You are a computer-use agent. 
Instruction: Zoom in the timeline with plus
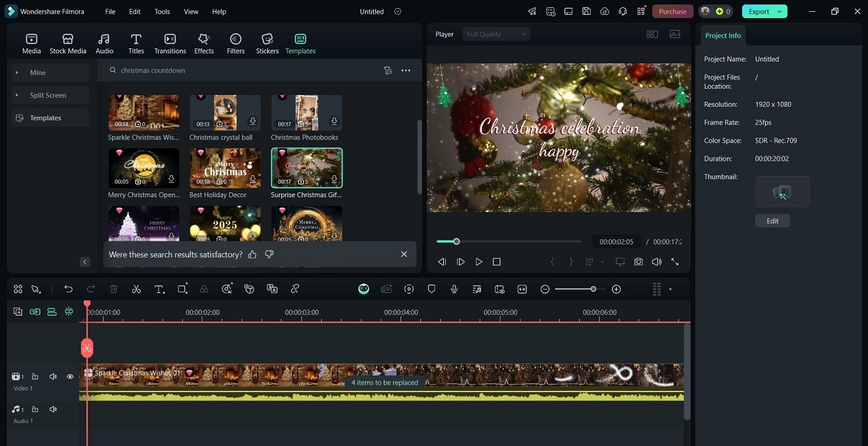coord(616,289)
